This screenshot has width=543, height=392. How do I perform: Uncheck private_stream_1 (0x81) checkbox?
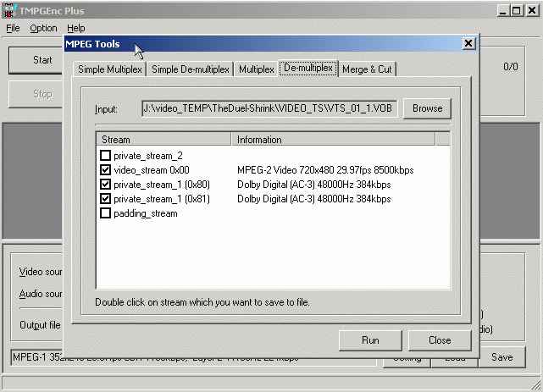(105, 199)
